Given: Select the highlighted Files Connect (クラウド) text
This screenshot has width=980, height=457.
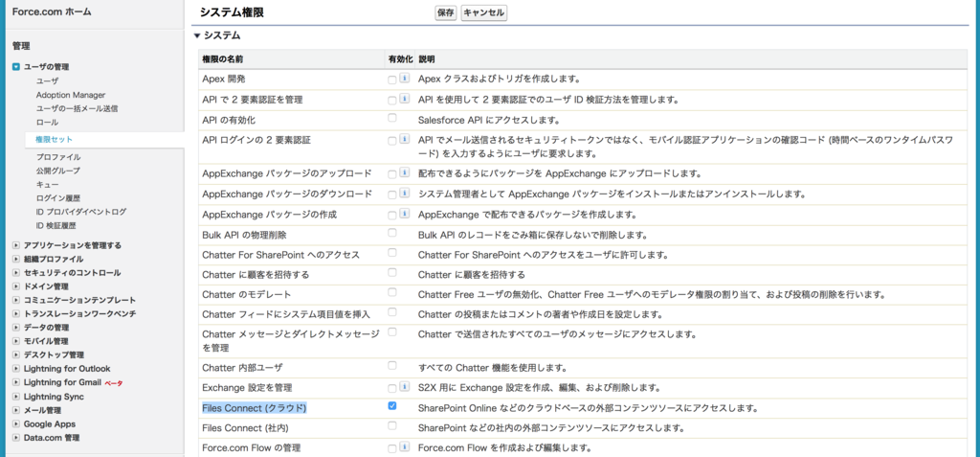Looking at the screenshot, I should pyautogui.click(x=255, y=408).
